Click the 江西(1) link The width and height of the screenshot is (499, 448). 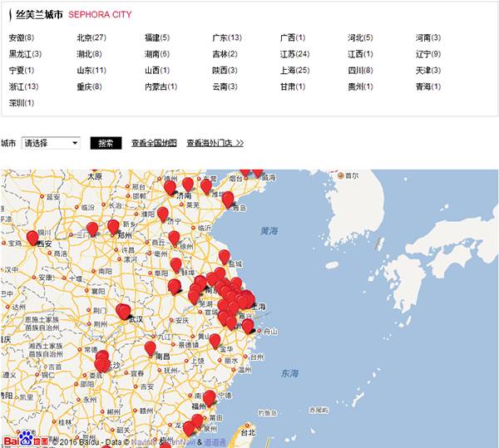pyautogui.click(x=360, y=54)
